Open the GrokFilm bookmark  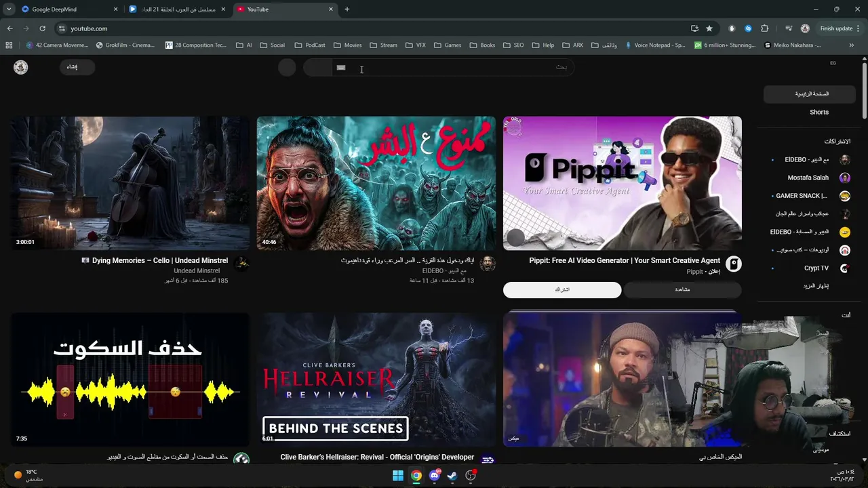tap(125, 45)
